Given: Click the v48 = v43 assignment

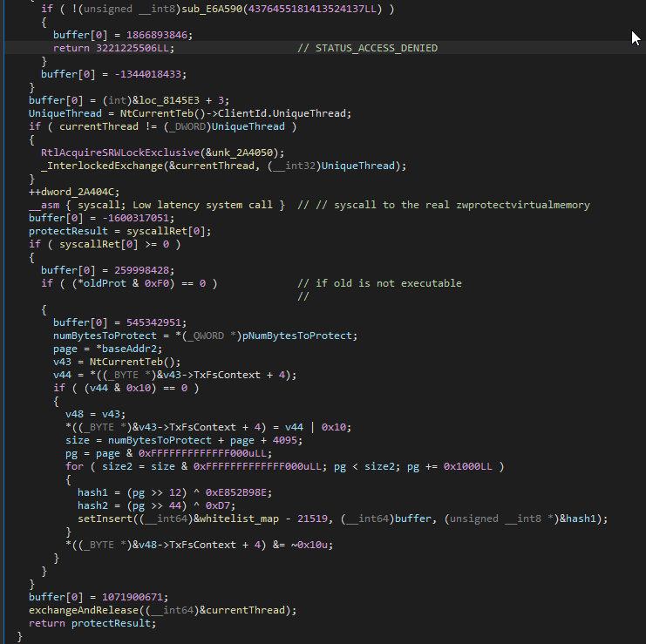Looking at the screenshot, I should (96, 414).
